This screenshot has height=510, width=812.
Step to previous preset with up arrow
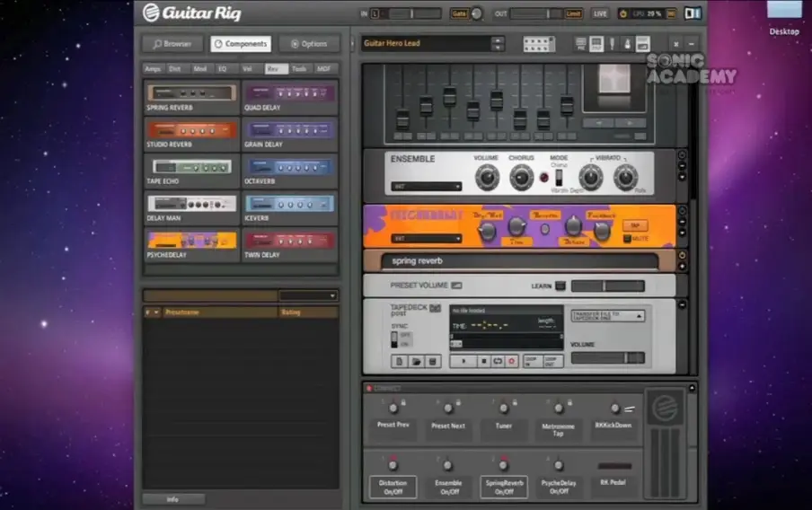pos(498,40)
